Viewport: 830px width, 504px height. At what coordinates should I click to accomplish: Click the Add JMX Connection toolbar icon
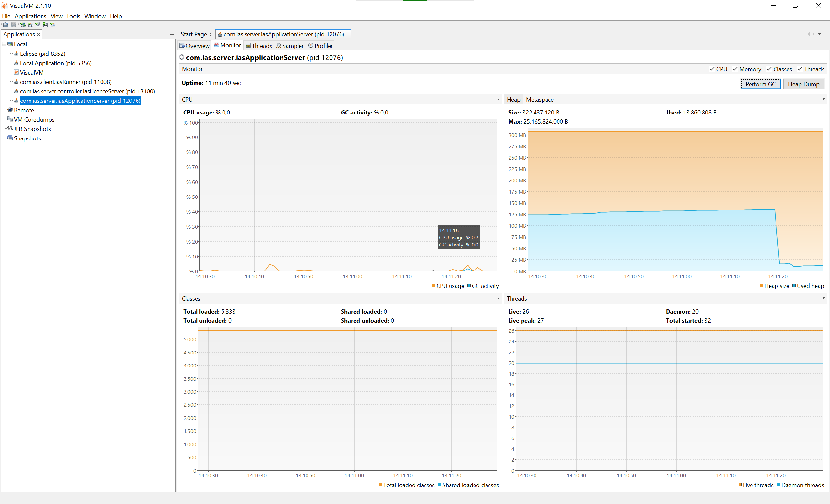coord(30,25)
